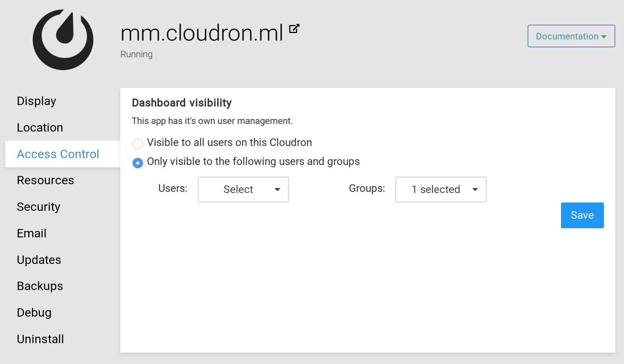Open the Security settings section
Image resolution: width=624 pixels, height=364 pixels.
[39, 207]
